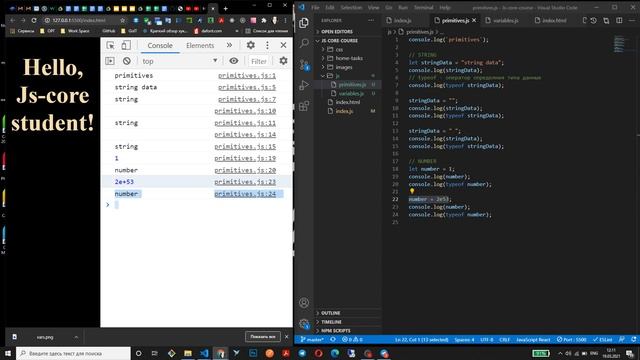This screenshot has width=640, height=360.
Task: Split the editor with the split icon
Action: pyautogui.click(x=619, y=20)
